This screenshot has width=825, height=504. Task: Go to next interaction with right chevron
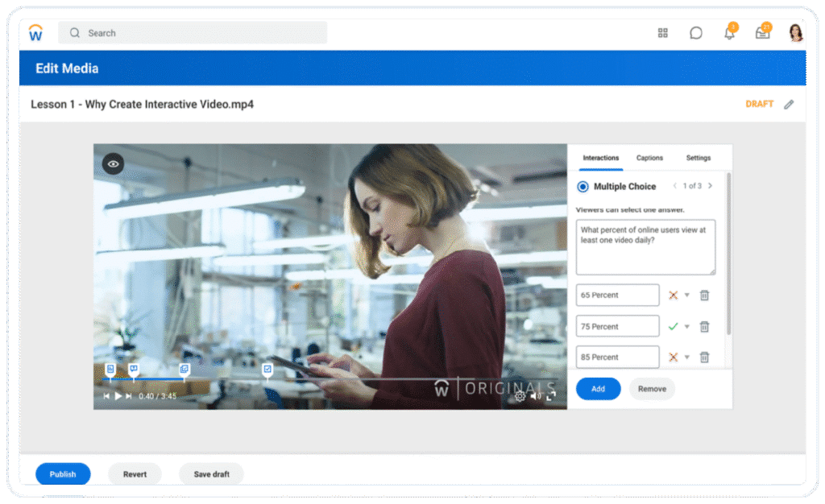[x=710, y=186]
